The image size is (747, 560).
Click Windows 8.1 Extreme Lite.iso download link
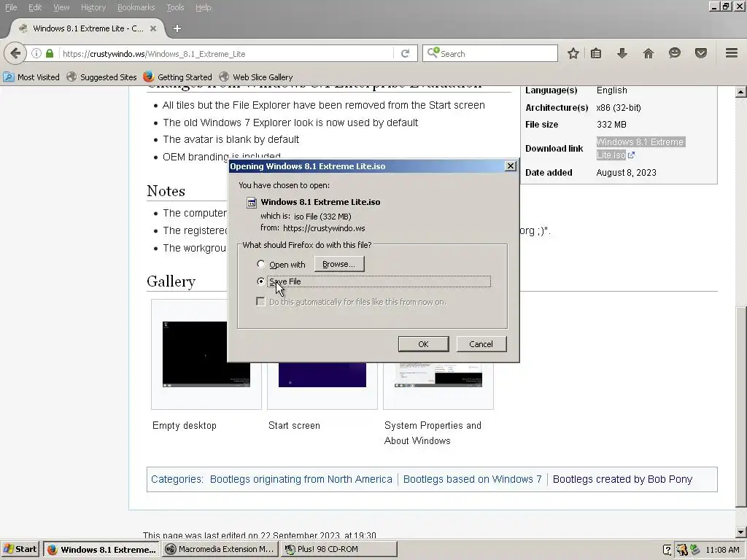click(x=640, y=148)
